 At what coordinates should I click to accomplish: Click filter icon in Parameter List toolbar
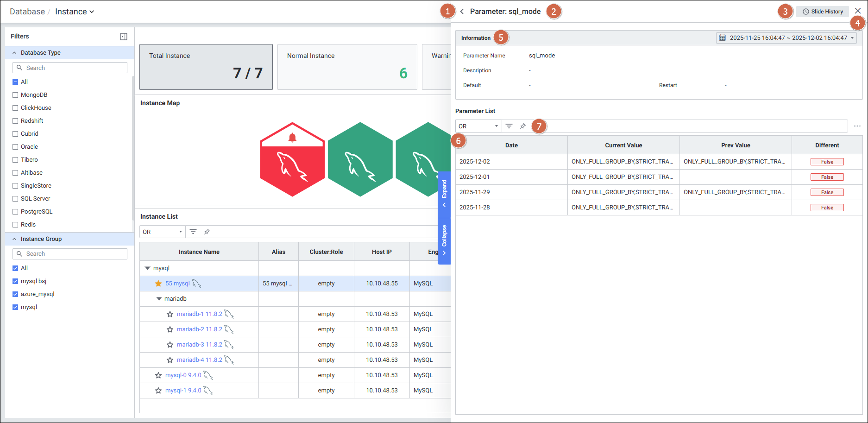509,126
